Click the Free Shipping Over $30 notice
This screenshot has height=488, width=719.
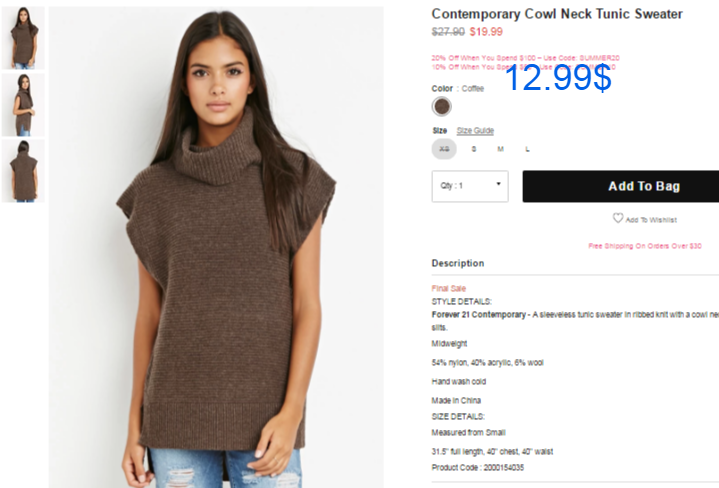645,246
